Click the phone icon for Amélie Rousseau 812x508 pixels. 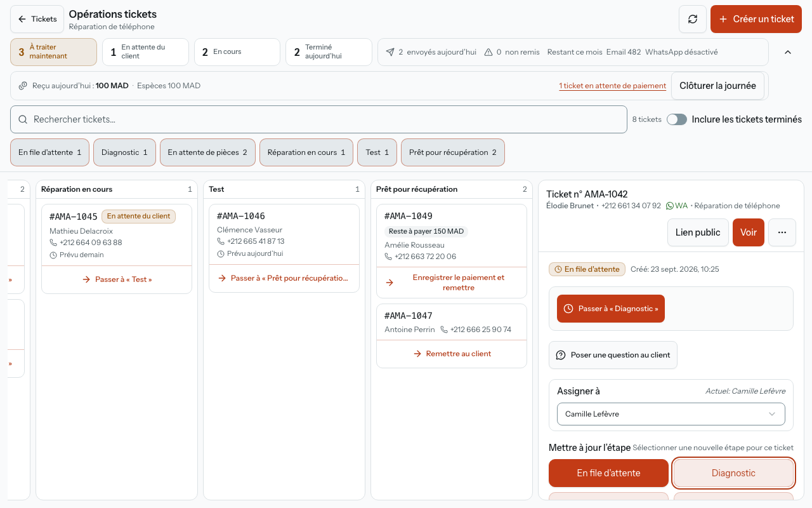pos(388,257)
